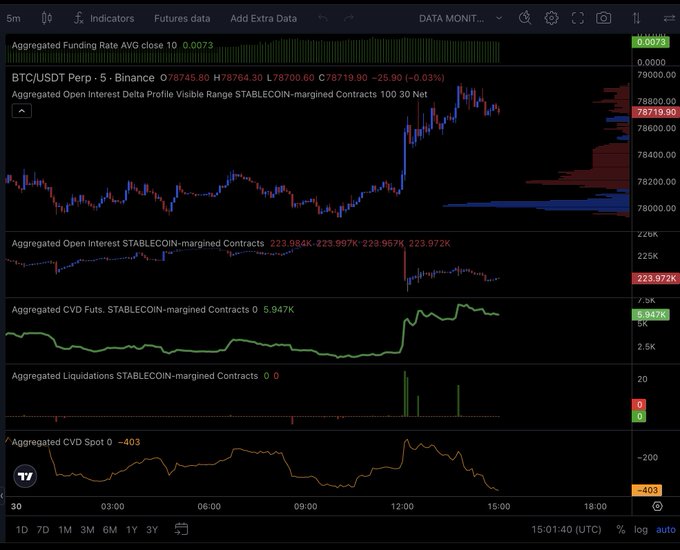Viewport: 680px width, 550px height.
Task: Take a chart snapshot with camera icon
Action: (x=603, y=18)
